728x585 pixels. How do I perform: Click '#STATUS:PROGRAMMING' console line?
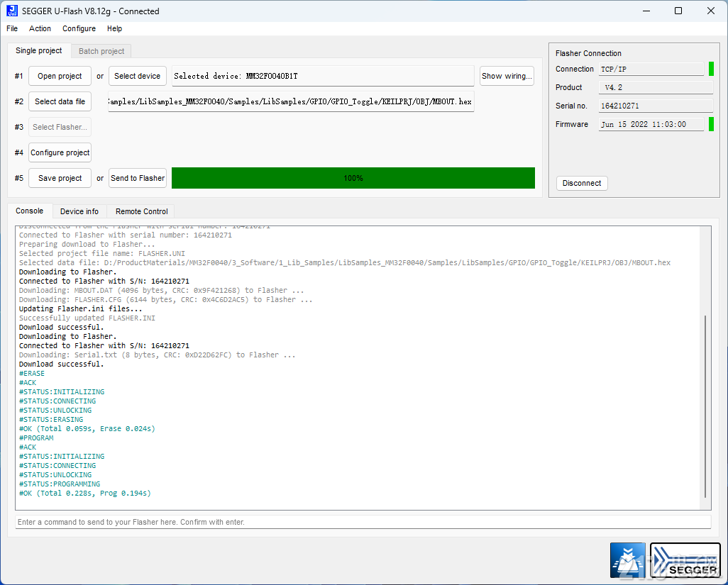coord(60,484)
